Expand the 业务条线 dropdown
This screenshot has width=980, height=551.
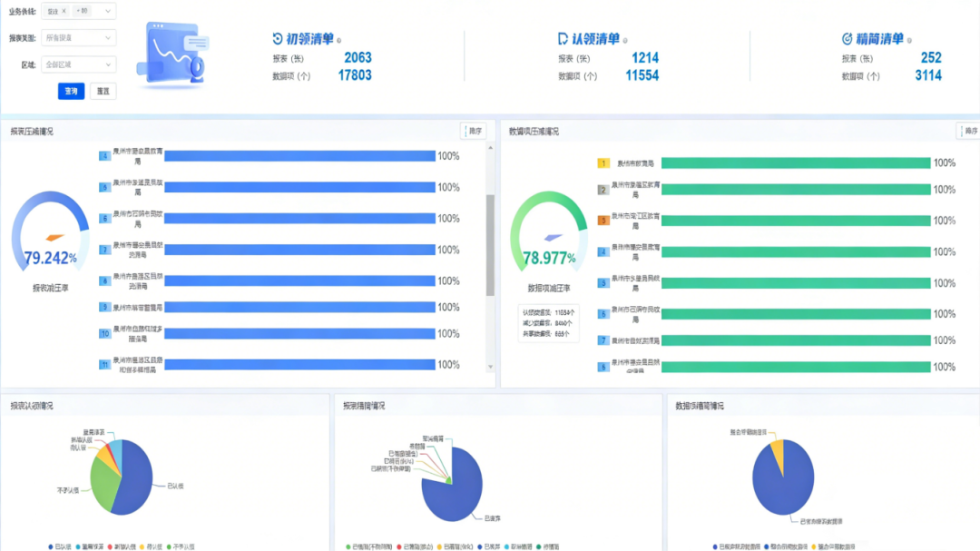coord(109,12)
